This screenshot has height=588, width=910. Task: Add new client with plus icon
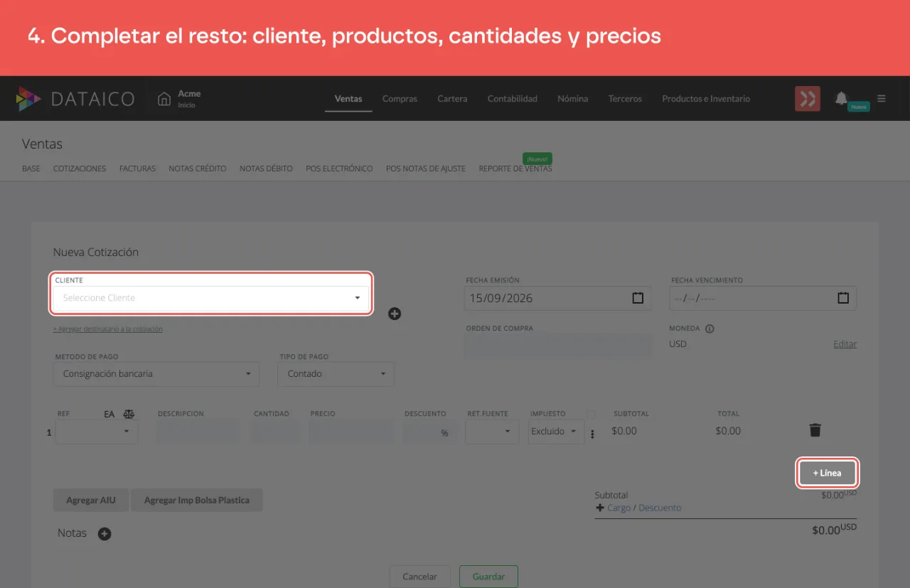coord(395,314)
